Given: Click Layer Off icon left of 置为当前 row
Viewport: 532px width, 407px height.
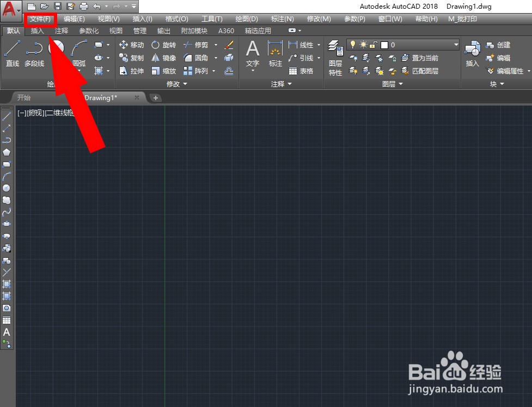Looking at the screenshot, I should [x=353, y=58].
